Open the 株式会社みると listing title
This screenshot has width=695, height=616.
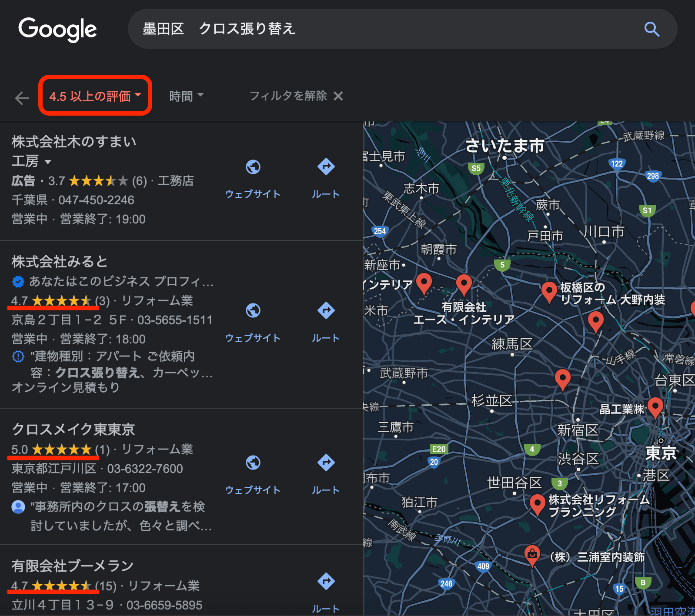60,262
